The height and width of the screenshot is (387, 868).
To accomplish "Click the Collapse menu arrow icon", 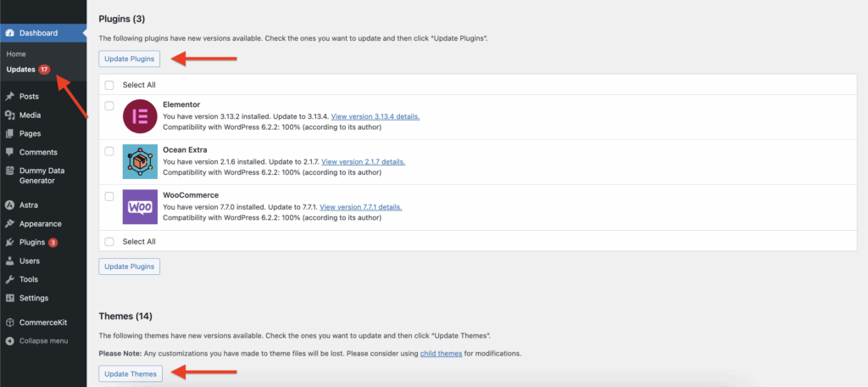I will [9, 340].
